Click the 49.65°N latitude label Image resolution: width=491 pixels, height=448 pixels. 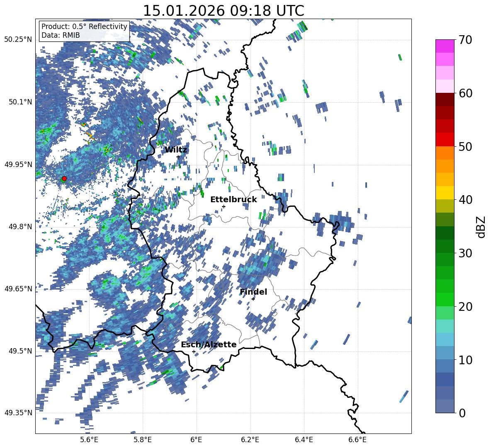point(18,288)
